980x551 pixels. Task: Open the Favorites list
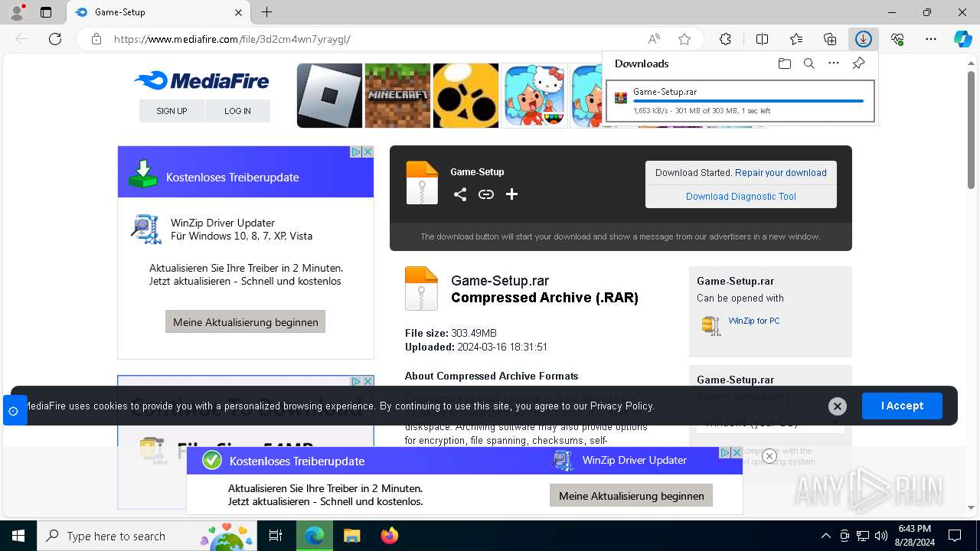click(796, 39)
